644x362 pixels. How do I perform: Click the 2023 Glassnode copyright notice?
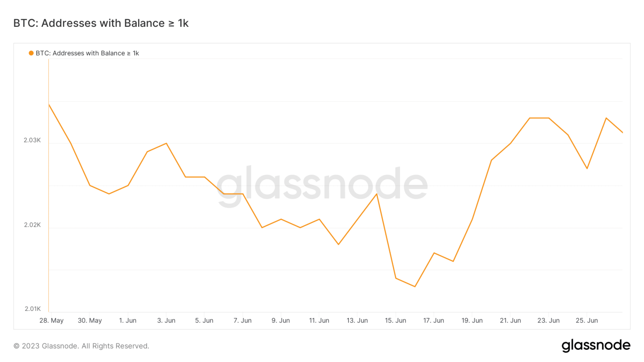pyautogui.click(x=81, y=346)
